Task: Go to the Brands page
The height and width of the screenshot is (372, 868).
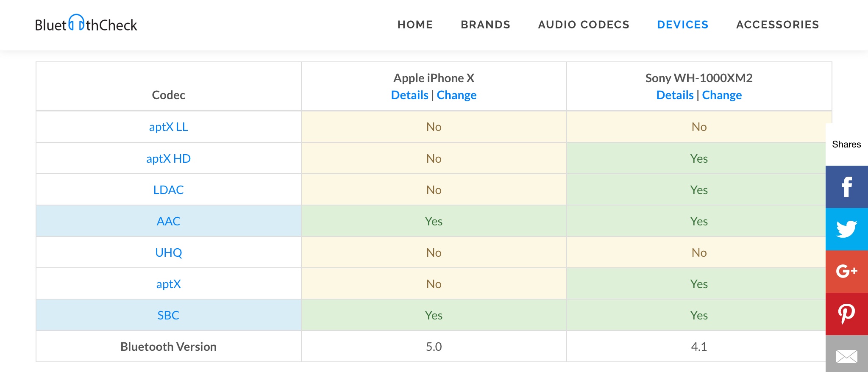Action: pos(485,25)
